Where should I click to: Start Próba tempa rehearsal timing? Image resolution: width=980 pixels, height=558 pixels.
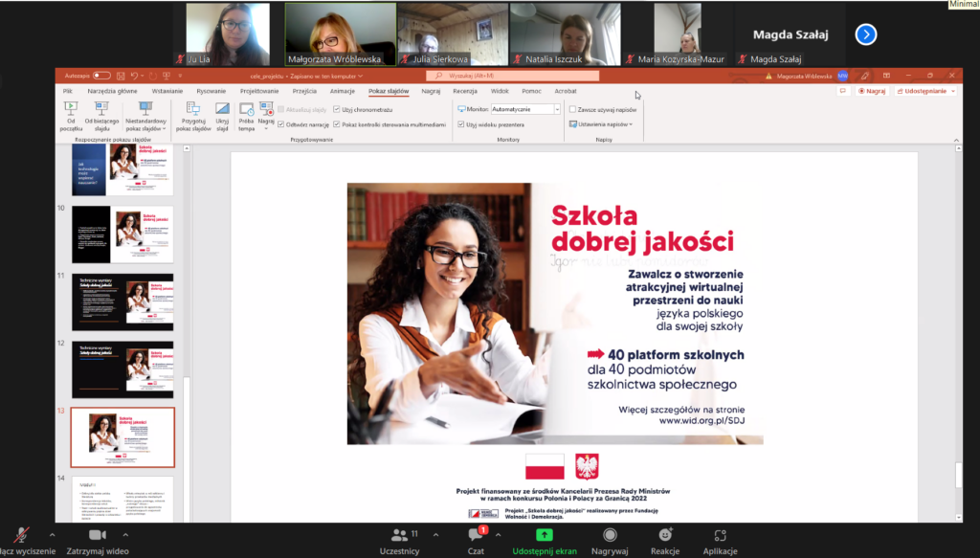(246, 109)
